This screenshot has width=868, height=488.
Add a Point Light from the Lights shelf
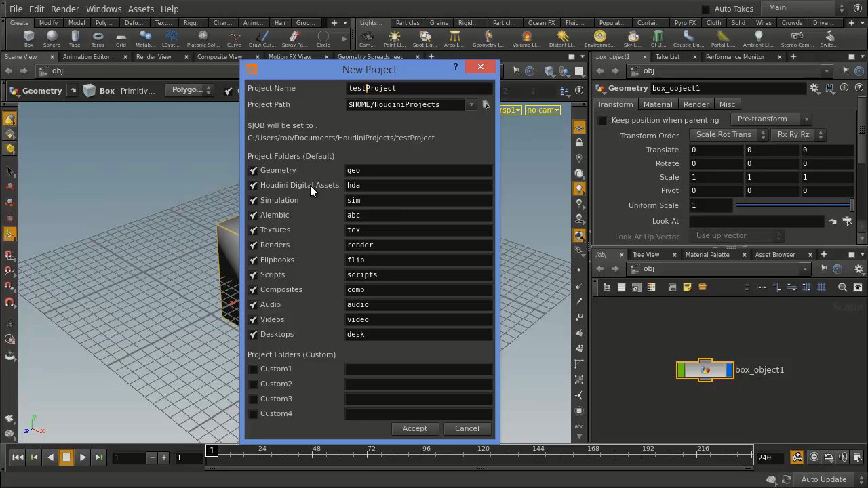393,37
